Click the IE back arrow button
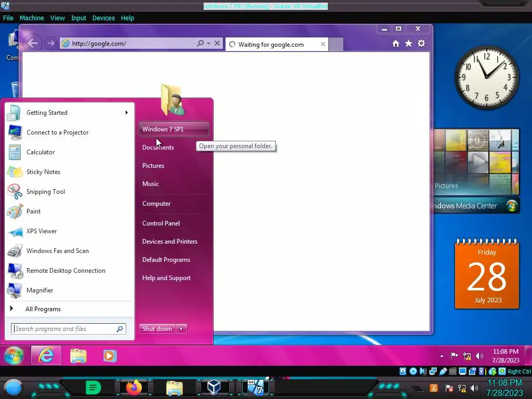532x399 pixels. pos(33,43)
